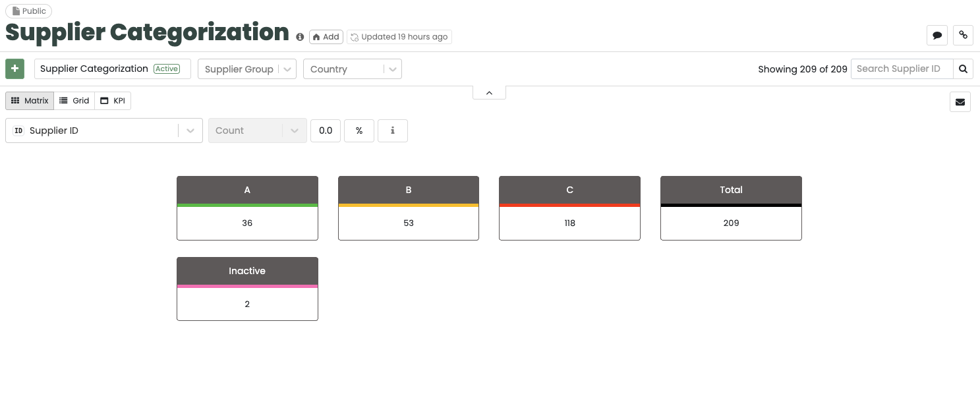The height and width of the screenshot is (400, 980).
Task: Click the i info button next to percent
Action: click(392, 130)
